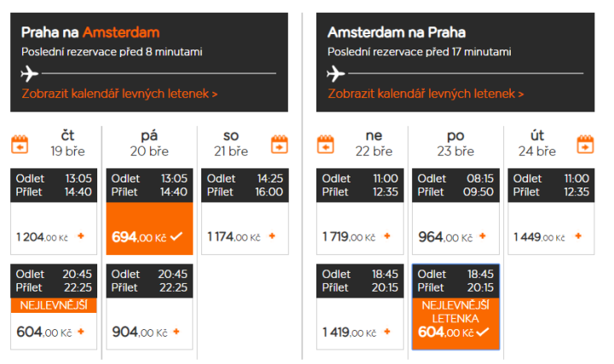Deselect the selected 604,00 Kč Monday return flight
614x364 pixels.
[455, 332]
